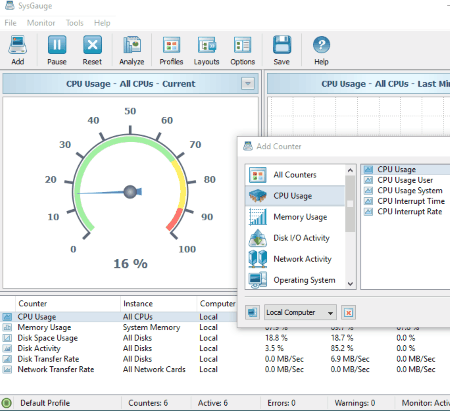Click the Disk Space Usage row chart icon
The image size is (450, 411).
click(7, 338)
